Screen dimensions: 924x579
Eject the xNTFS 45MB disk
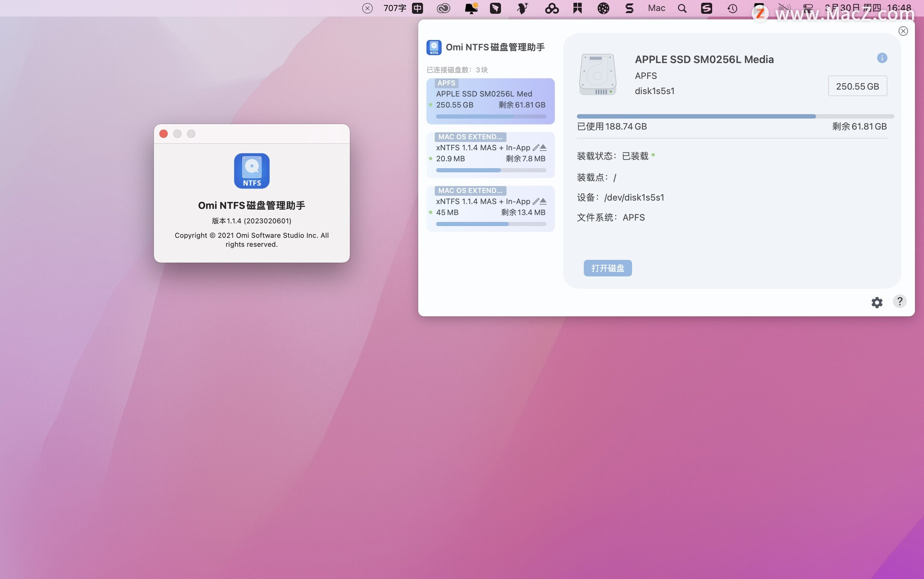(543, 201)
